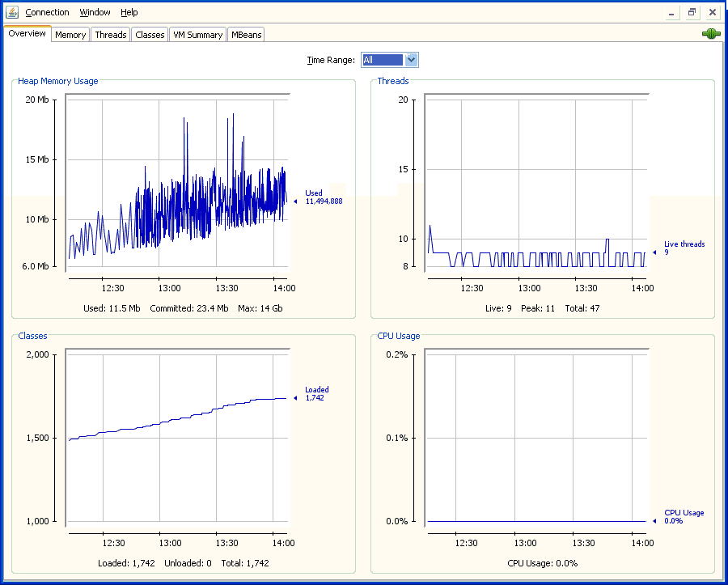The image size is (728, 585).
Task: Restore down the inner window
Action: [x=692, y=12]
